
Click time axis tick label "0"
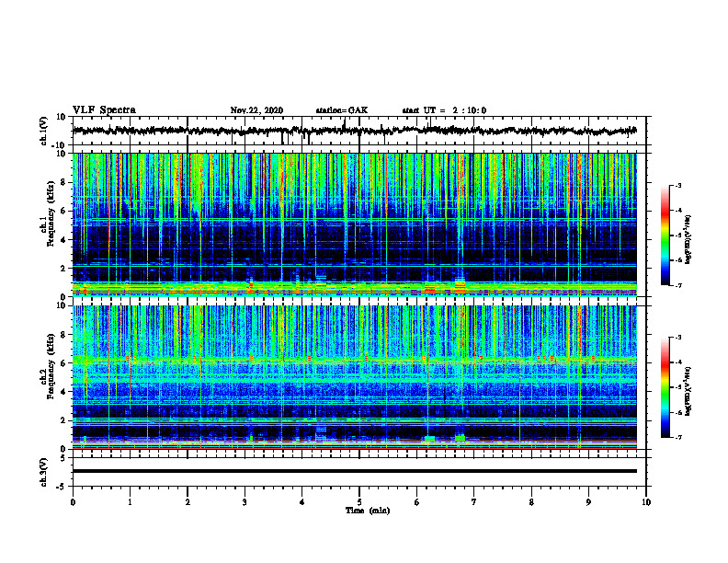pyautogui.click(x=73, y=502)
